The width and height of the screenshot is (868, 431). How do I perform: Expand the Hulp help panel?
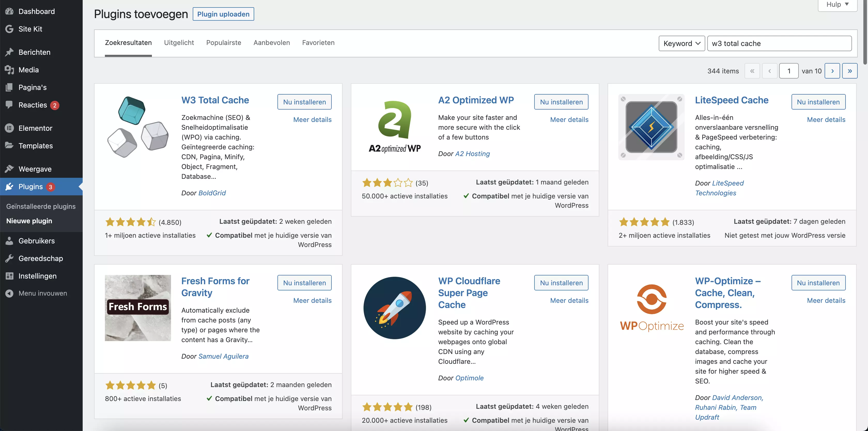(837, 5)
